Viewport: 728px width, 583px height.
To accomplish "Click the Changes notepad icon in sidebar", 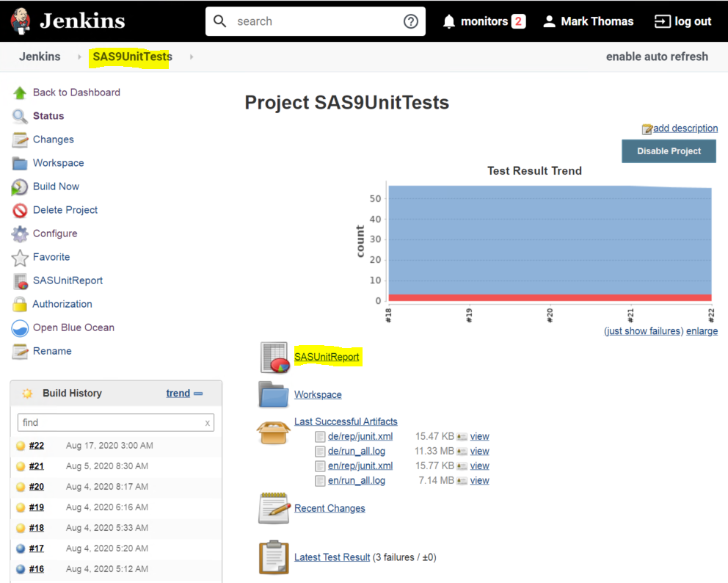I will 20,140.
